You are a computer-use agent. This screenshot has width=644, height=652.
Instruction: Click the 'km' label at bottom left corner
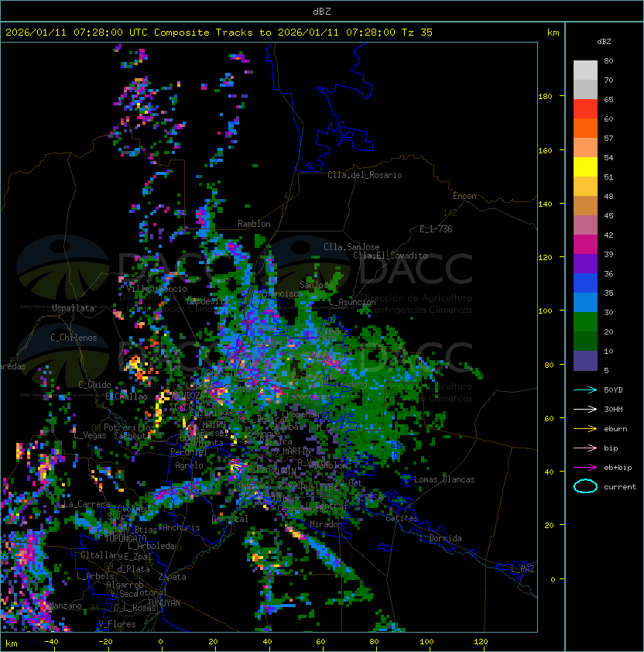point(12,643)
